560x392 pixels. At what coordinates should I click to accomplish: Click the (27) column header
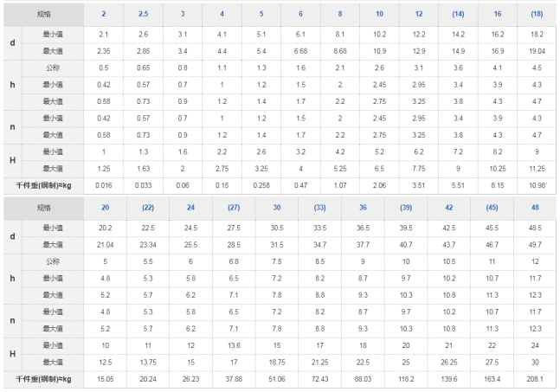point(234,208)
